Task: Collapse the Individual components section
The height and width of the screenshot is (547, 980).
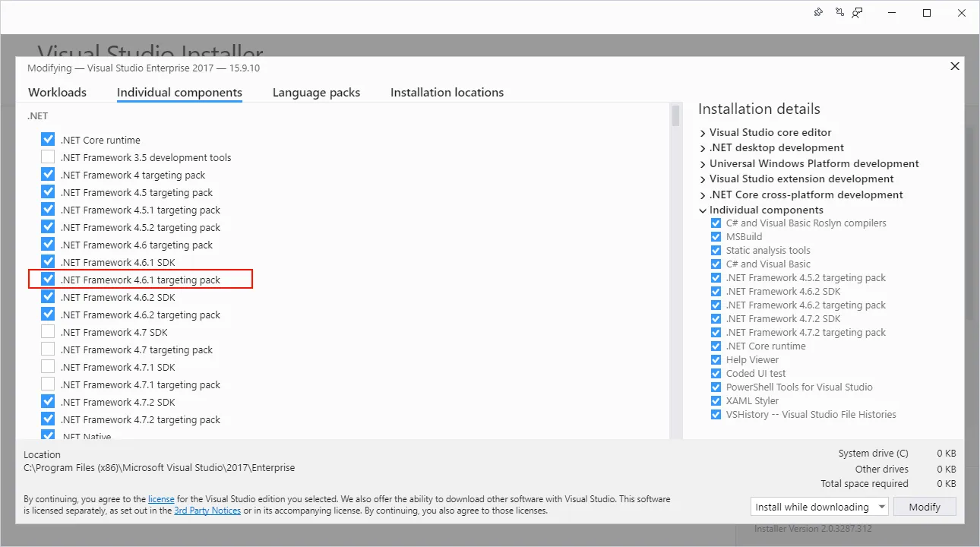Action: [x=702, y=210]
